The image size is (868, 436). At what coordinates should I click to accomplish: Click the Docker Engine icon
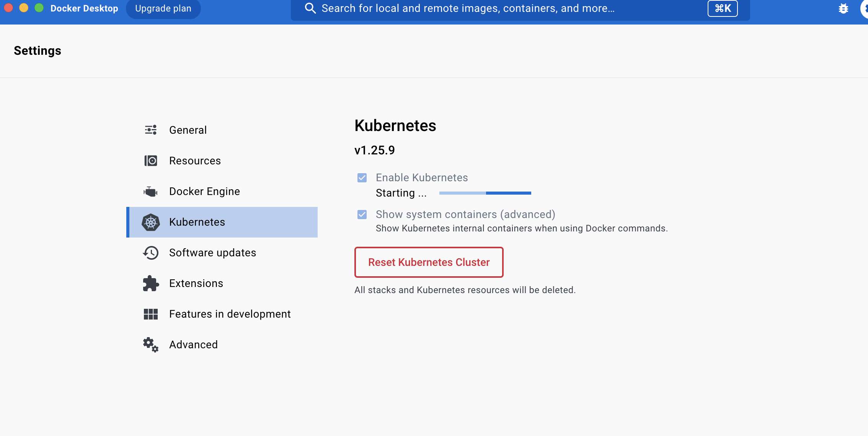click(x=151, y=191)
